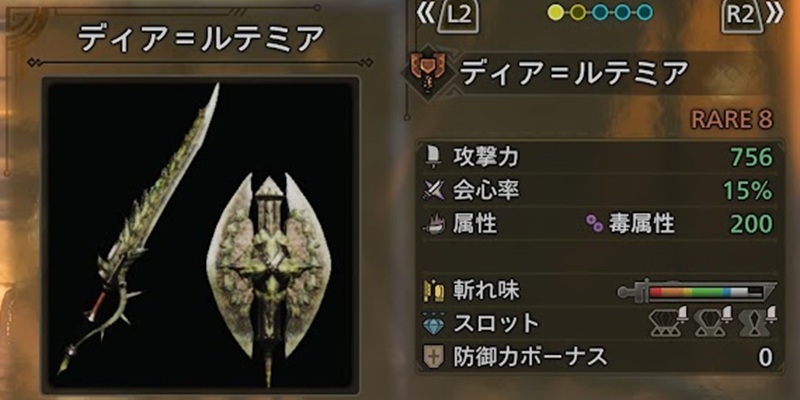Viewport: 800px width, 400px height.
Task: Select the first decoration slot icon
Action: (x=668, y=321)
